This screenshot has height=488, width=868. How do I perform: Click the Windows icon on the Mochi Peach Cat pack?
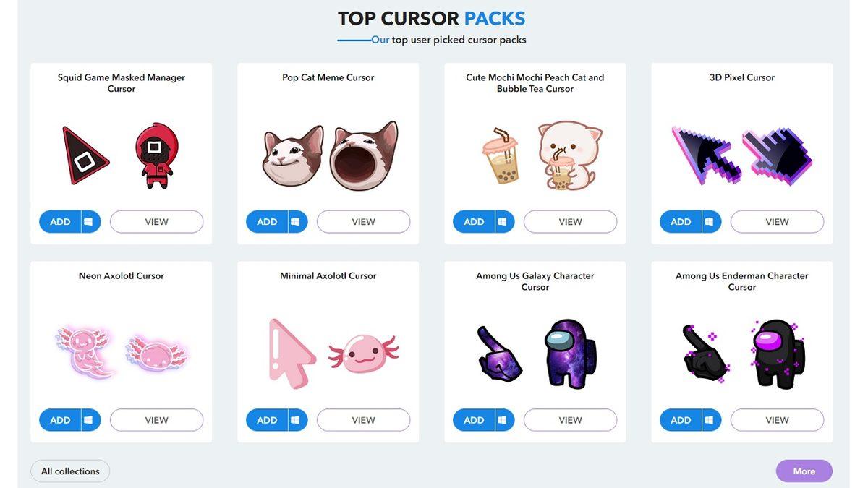pos(502,222)
